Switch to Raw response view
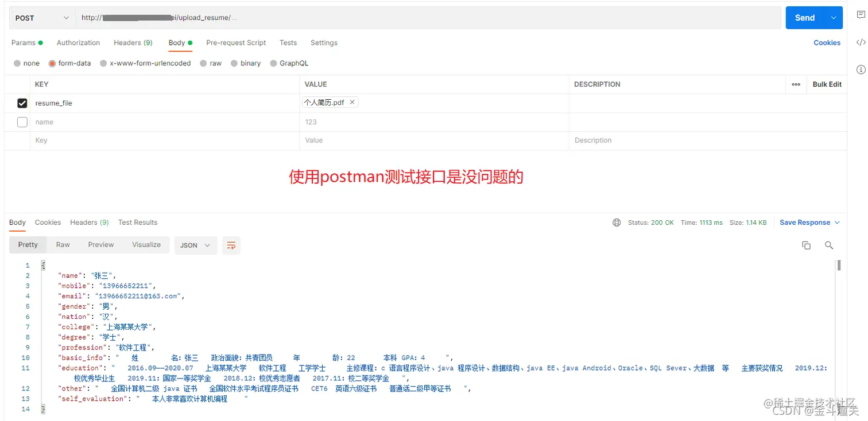The height and width of the screenshot is (421, 868). [x=63, y=245]
